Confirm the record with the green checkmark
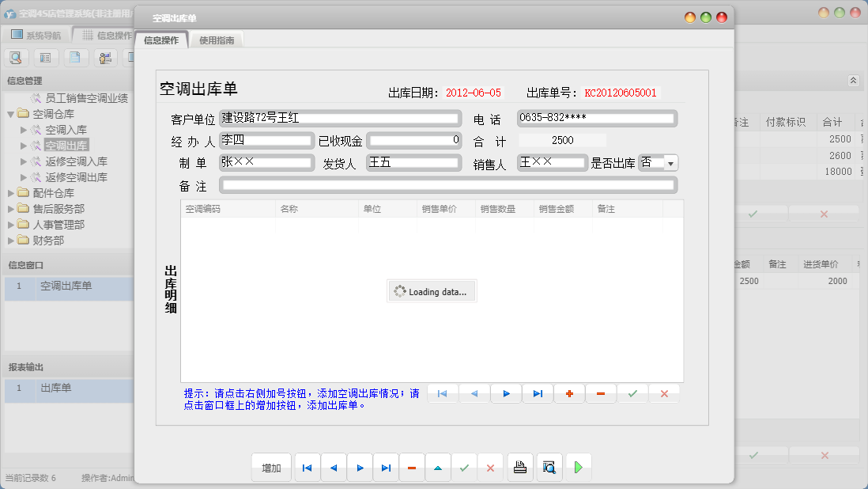The width and height of the screenshot is (868, 489). click(464, 467)
